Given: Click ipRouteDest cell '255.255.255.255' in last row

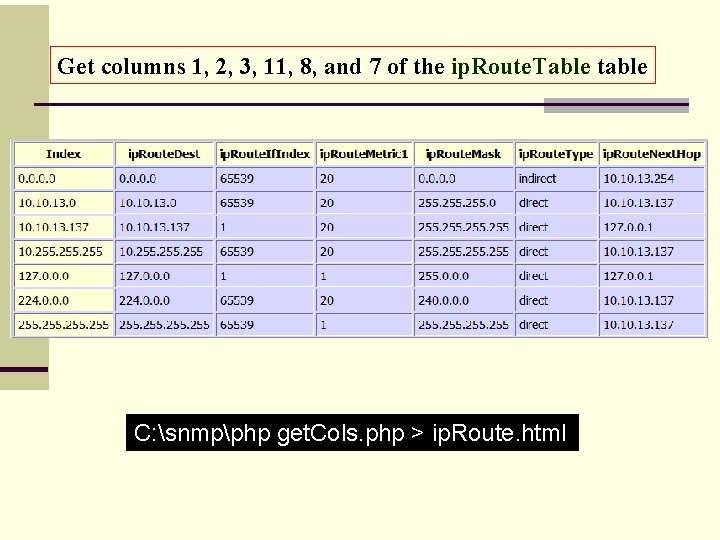Looking at the screenshot, I should pos(164,325).
